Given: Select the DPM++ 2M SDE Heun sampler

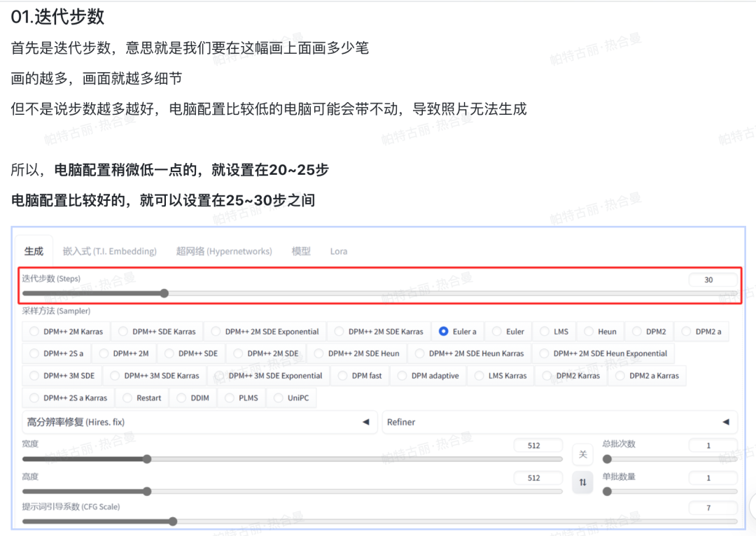Looking at the screenshot, I should point(357,353).
